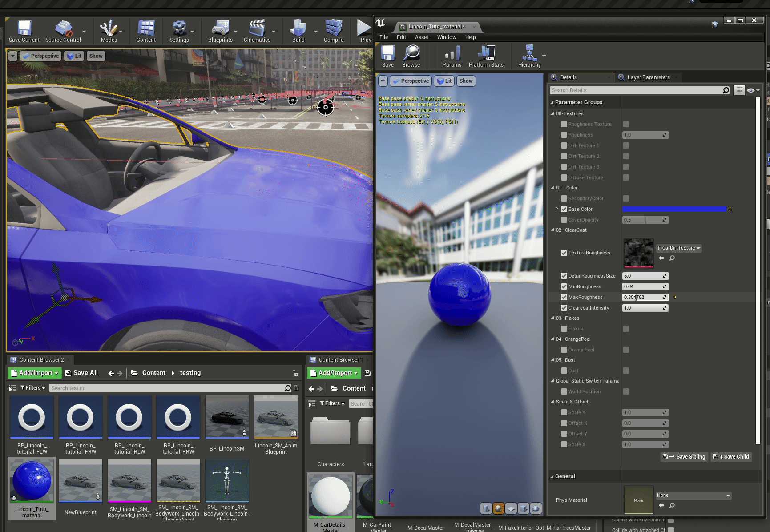Screen dimensions: 770x532
Task: Browse to TextureRoughness asset magnifier
Action: click(672, 258)
